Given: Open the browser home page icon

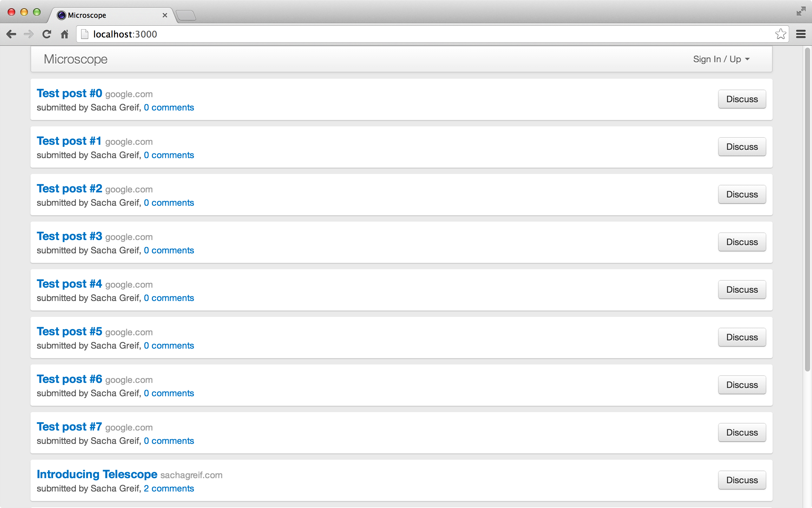Looking at the screenshot, I should pos(64,34).
